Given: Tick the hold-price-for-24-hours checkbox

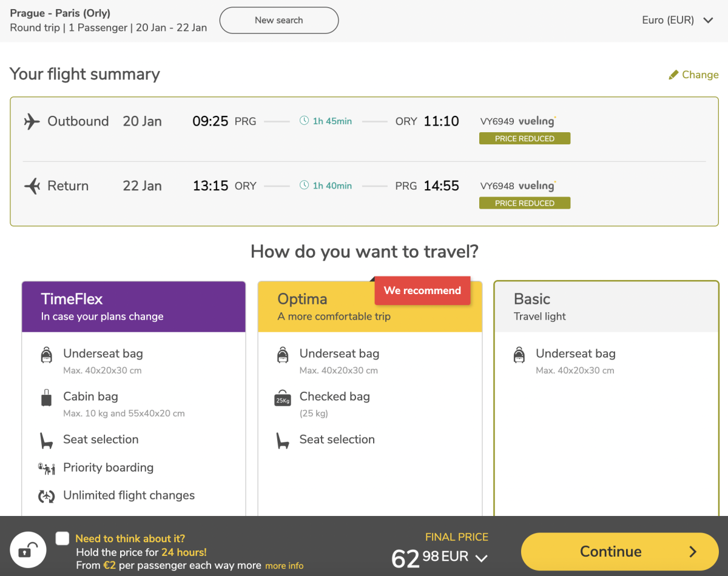Looking at the screenshot, I should pyautogui.click(x=62, y=538).
